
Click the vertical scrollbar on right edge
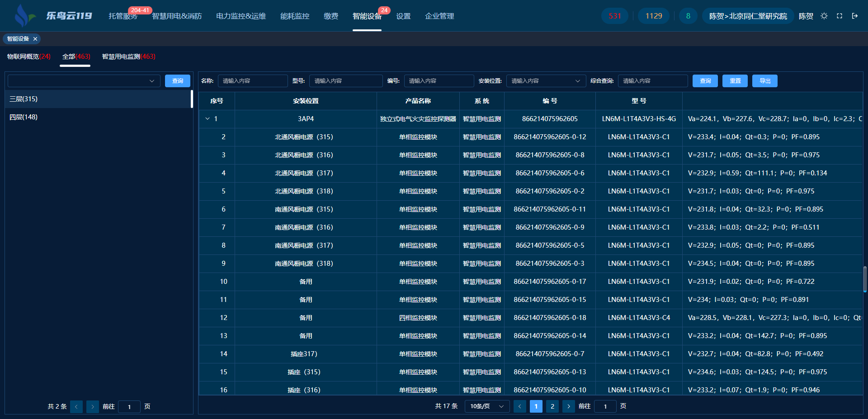pos(865,279)
